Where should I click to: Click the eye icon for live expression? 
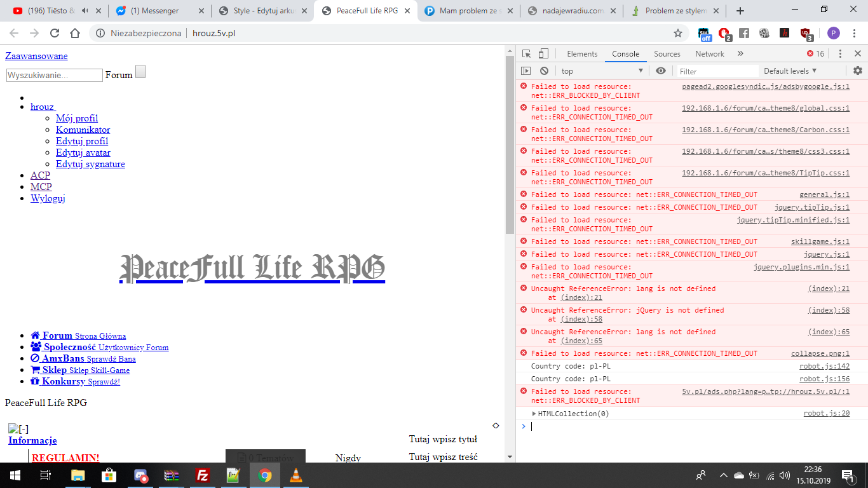pos(661,71)
